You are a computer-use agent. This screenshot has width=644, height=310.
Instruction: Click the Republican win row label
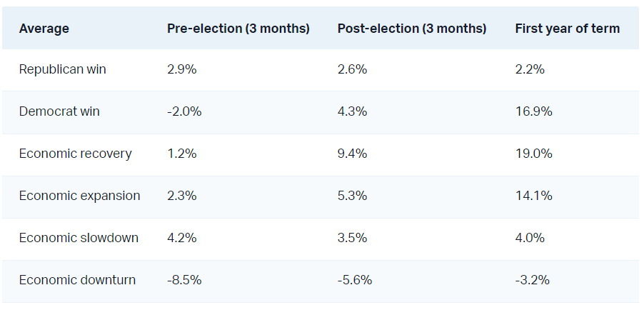coord(62,69)
